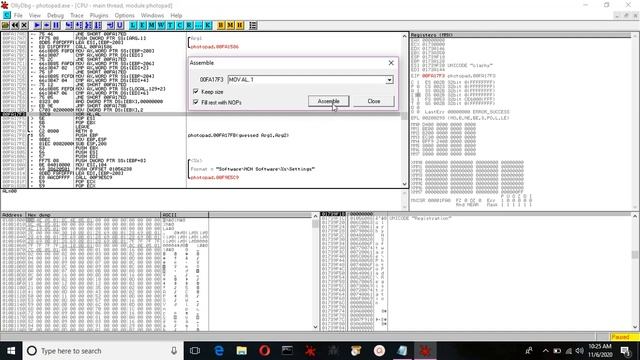Screen dimensions: 640x360
Task: Click the Address column header in dump
Action: click(x=13, y=215)
